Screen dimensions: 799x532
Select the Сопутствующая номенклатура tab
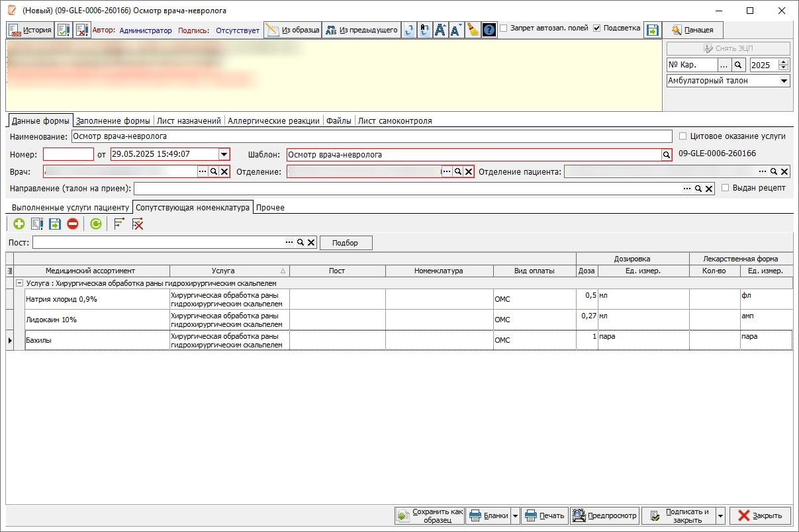[193, 207]
